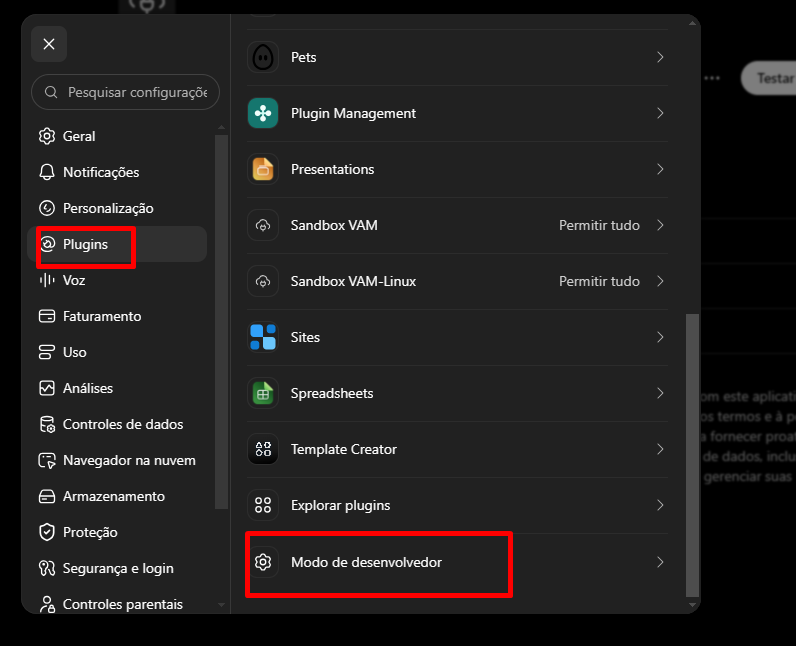
Task: Click the three-dots menu behind the dialog
Action: 712,78
